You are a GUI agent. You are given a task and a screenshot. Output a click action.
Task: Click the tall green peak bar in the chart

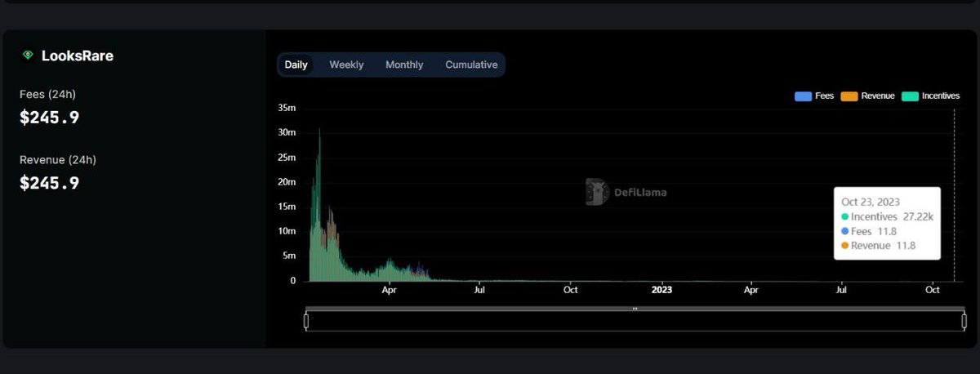(319, 204)
